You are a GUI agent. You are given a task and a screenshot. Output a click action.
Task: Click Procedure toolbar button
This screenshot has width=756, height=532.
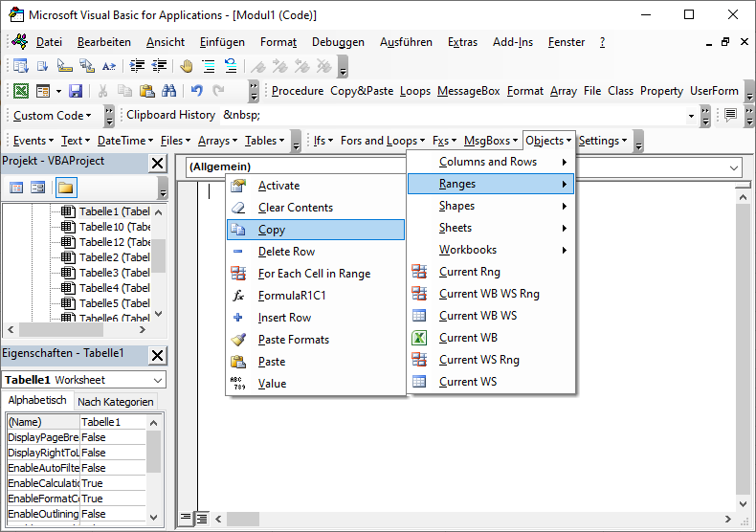tap(298, 91)
